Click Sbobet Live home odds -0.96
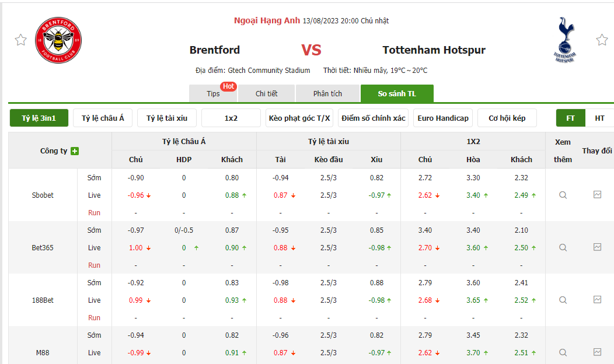 (x=136, y=195)
